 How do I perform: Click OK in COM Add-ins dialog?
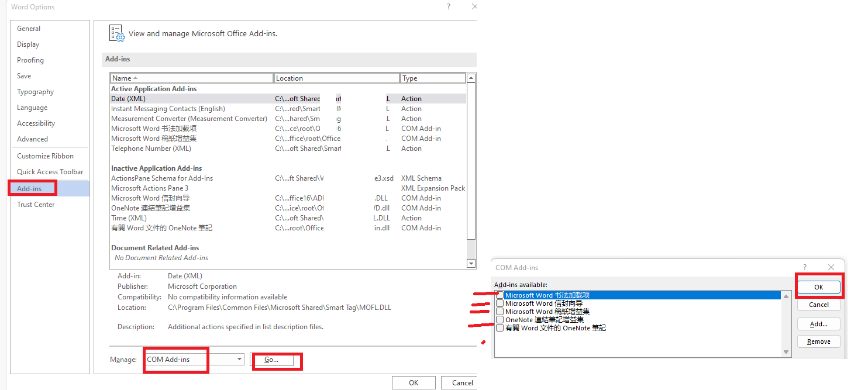click(818, 287)
